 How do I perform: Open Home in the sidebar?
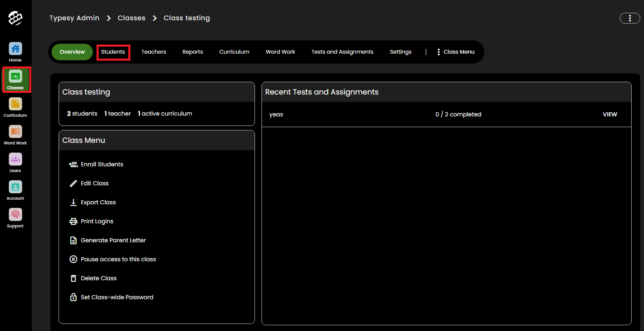(15, 52)
